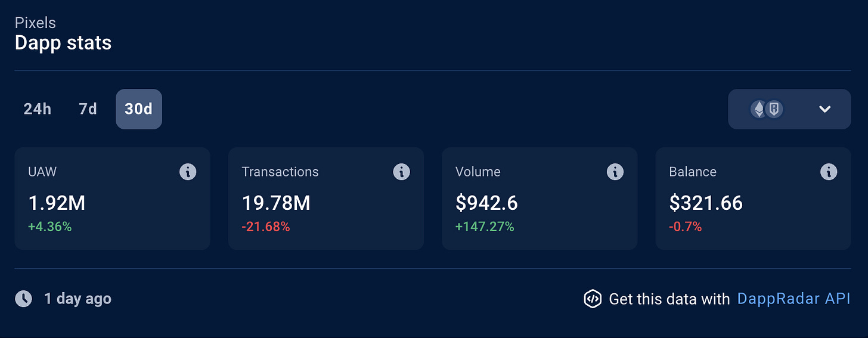
Task: Click the UAW value 1.92M
Action: pyautogui.click(x=57, y=203)
